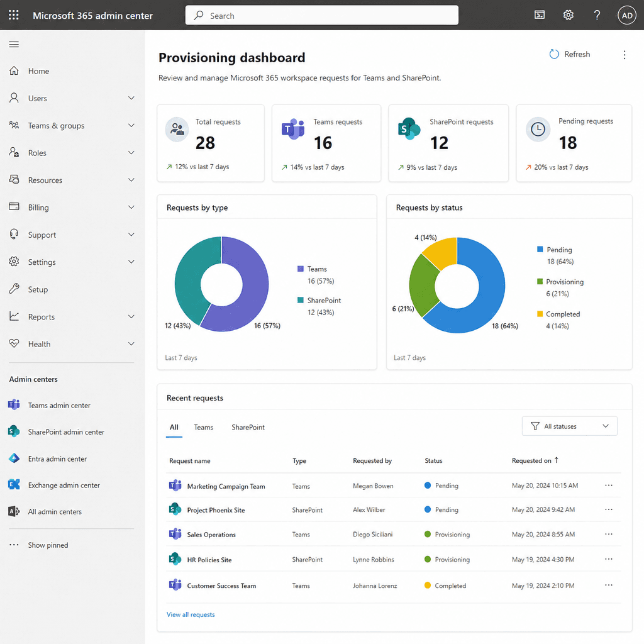Expand the Health nav section
The width and height of the screenshot is (644, 644).
tap(131, 344)
